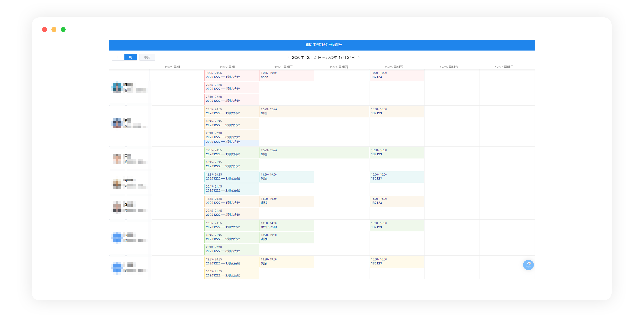Open 宋 row's 22:10-22:40 3测试会议 event

232,250
